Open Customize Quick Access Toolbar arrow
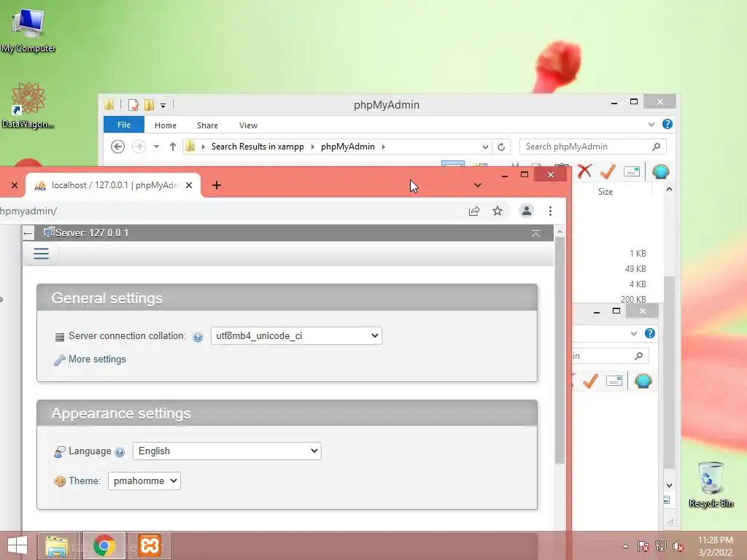This screenshot has height=560, width=747. pos(163,105)
